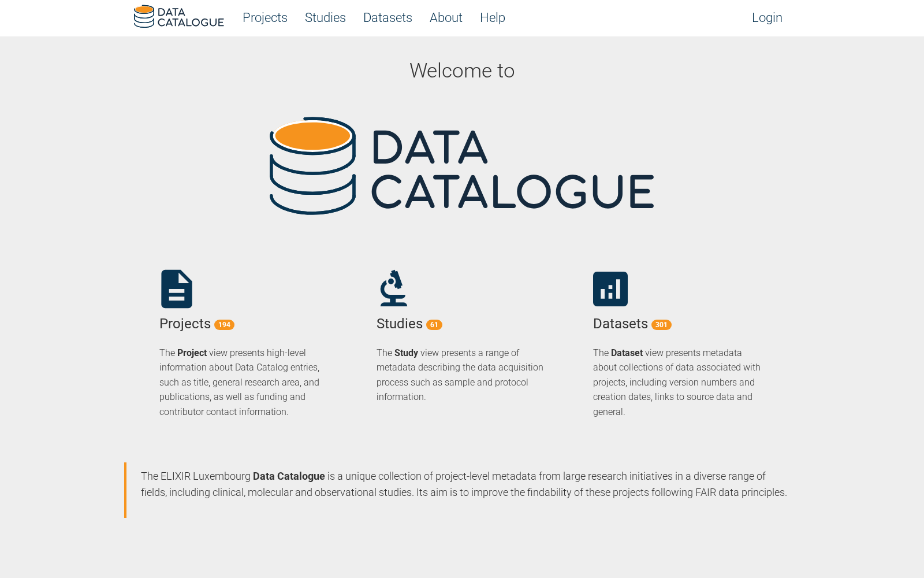
Task: Click the Login link
Action: 767,18
